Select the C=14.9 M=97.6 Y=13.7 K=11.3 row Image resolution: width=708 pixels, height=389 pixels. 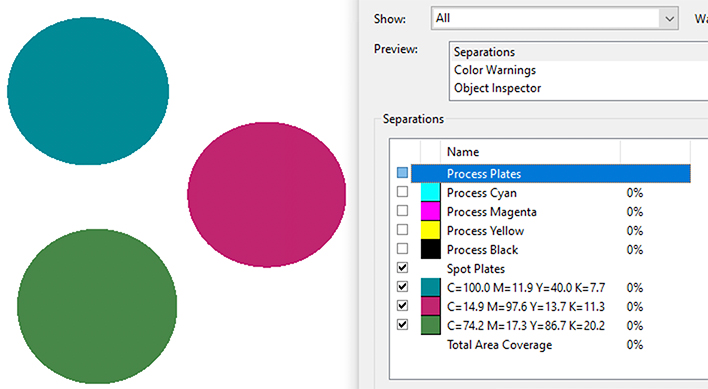(526, 307)
